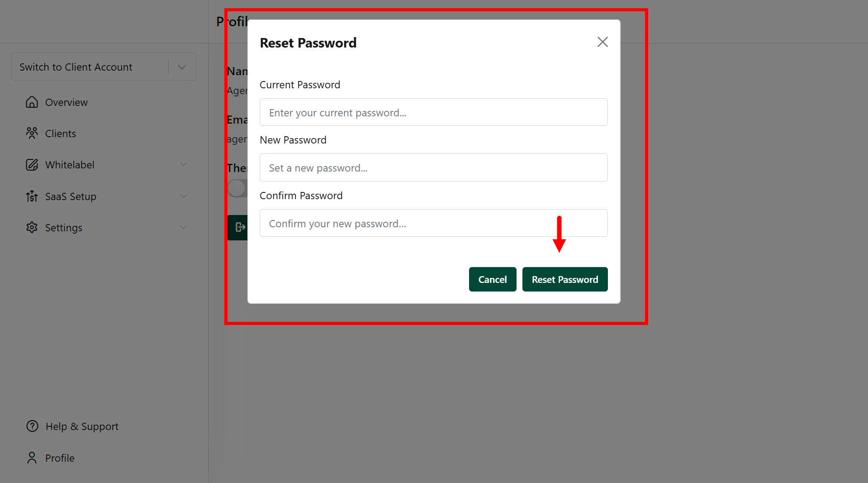Submit with the Reset Password button
Image resolution: width=868 pixels, height=483 pixels.
click(564, 279)
